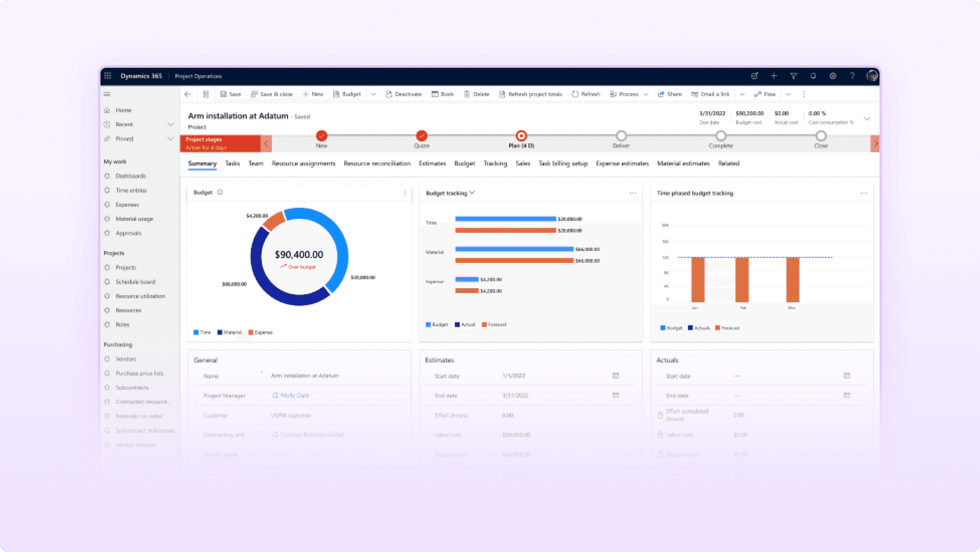Open the user profile avatar
This screenshot has height=552, width=980.
pos(872,76)
